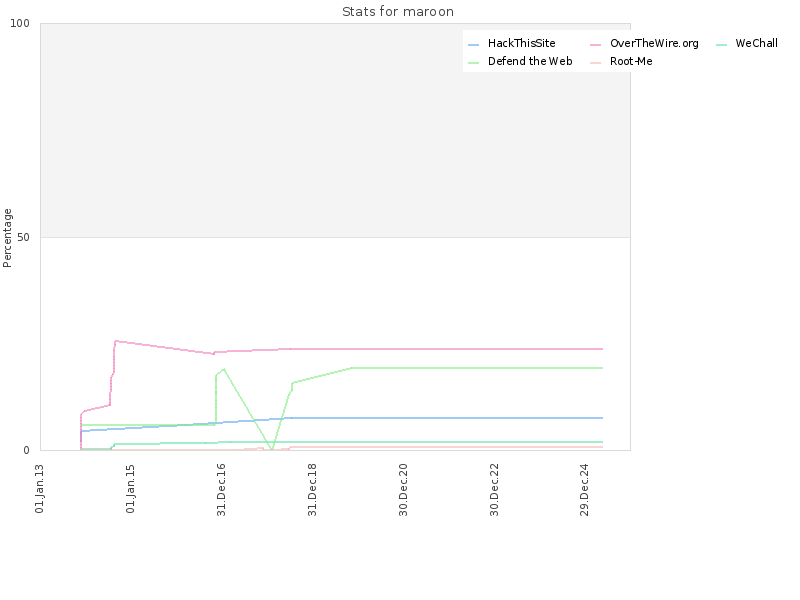The width and height of the screenshot is (800, 600).
Task: Click the Defend the Web legend label
Action: (530, 61)
